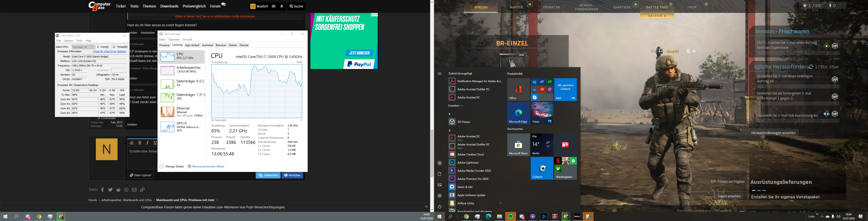Toggle checkbox for 'Schließen Sie 3-mal' challenge
The image size is (868, 221).
click(754, 87)
